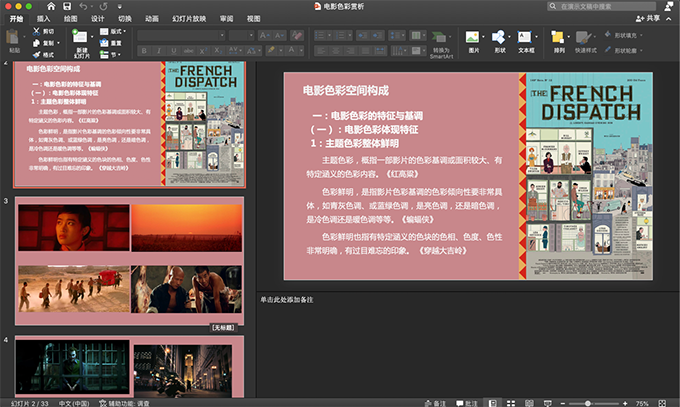680x407 pixels.
Task: Click the Quick Styles (快速样式) icon
Action: pos(583,37)
